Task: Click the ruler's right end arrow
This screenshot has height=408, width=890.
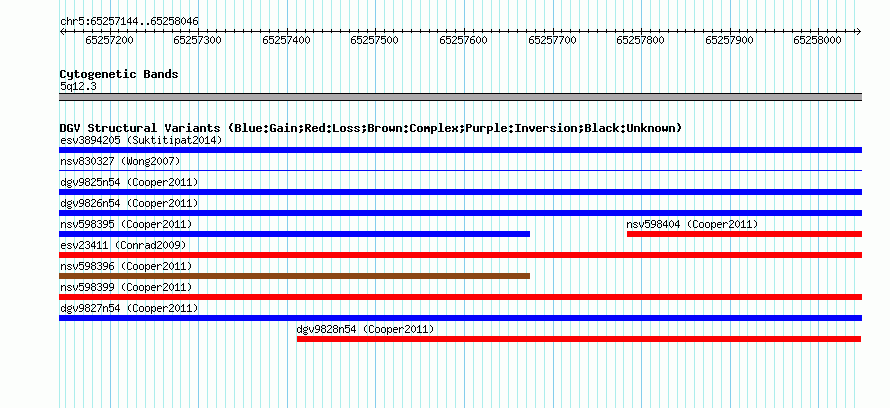Action: point(859,31)
